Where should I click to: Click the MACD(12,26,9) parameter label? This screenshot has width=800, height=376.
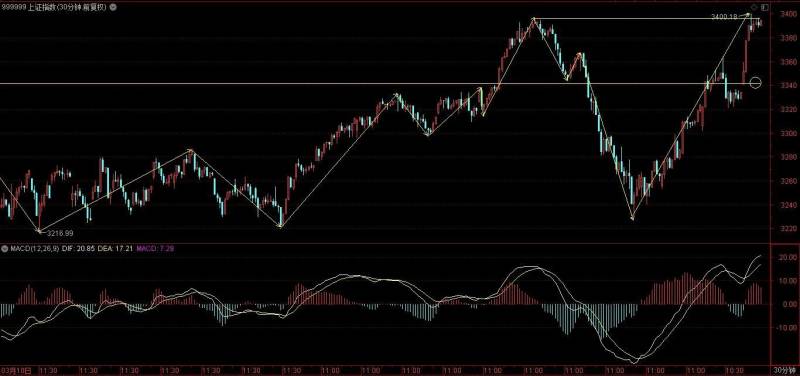(x=34, y=248)
